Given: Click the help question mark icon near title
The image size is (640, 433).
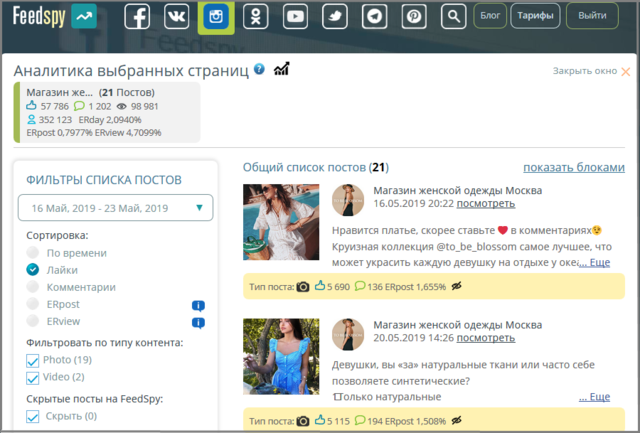Looking at the screenshot, I should click(260, 69).
